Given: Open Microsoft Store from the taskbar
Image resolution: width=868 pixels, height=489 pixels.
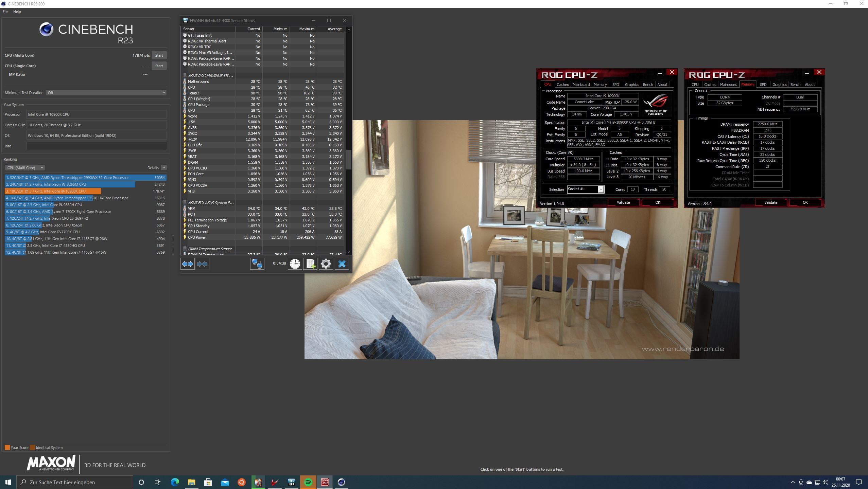Looking at the screenshot, I should point(208,482).
